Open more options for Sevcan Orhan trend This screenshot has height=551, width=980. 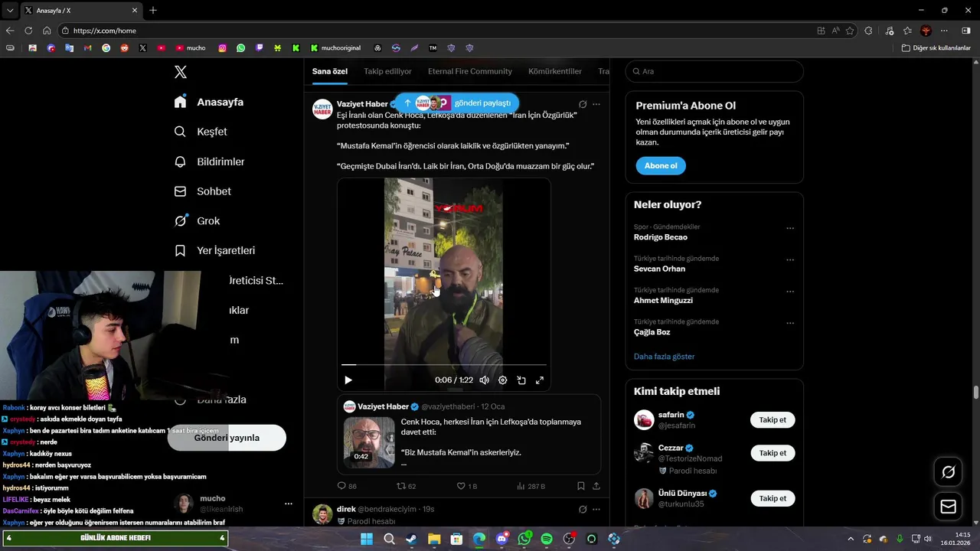point(790,259)
